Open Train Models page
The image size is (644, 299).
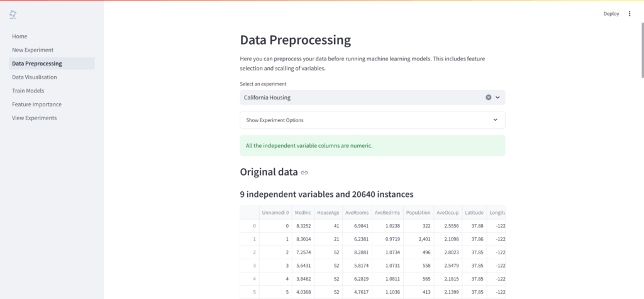(x=28, y=91)
